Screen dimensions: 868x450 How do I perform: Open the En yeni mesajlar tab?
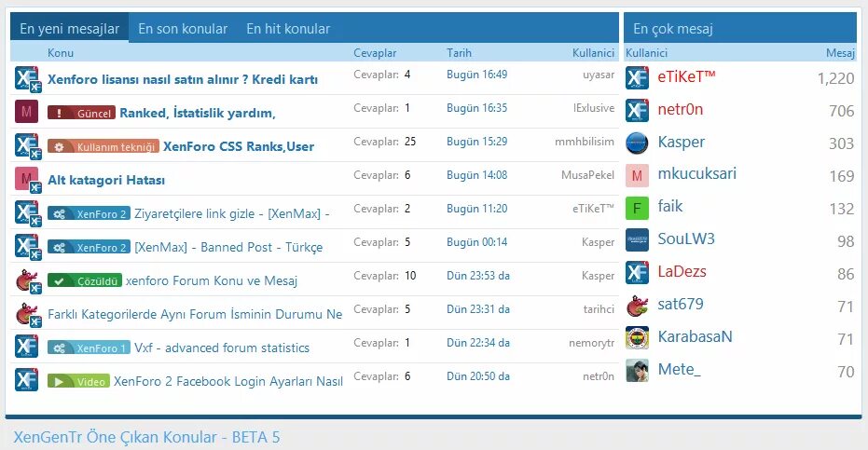(69, 29)
